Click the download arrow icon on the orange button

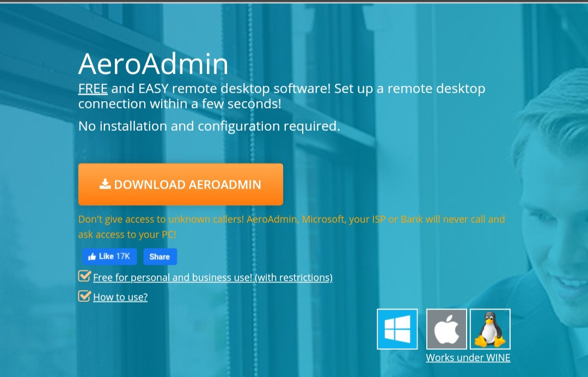pyautogui.click(x=106, y=184)
